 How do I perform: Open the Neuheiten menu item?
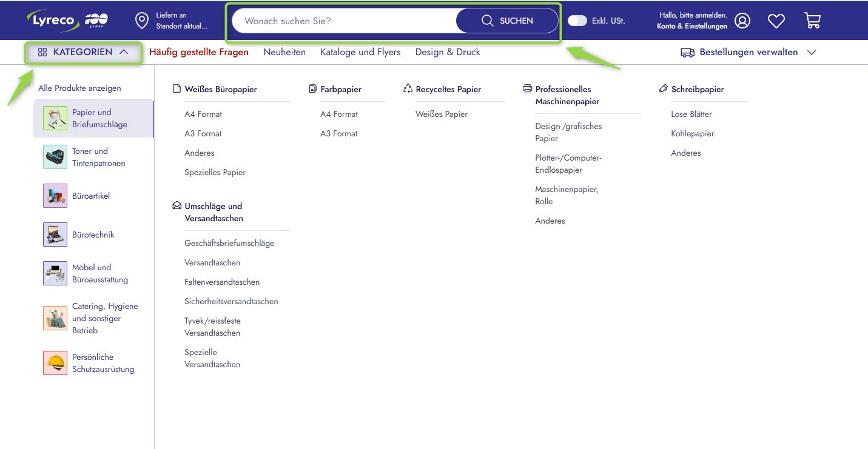click(284, 52)
